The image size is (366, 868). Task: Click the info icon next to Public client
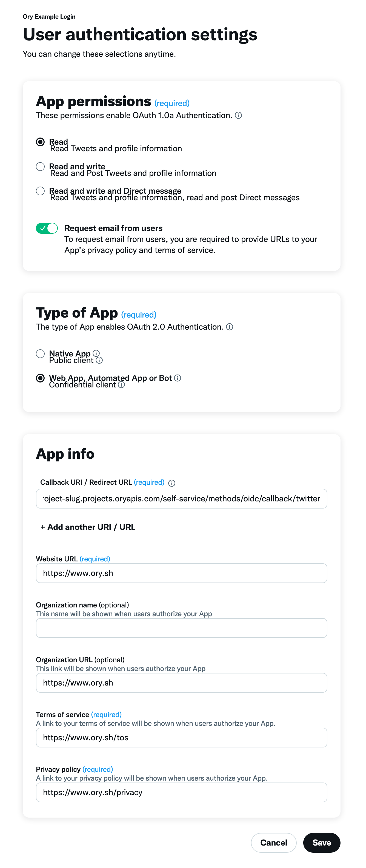point(99,361)
